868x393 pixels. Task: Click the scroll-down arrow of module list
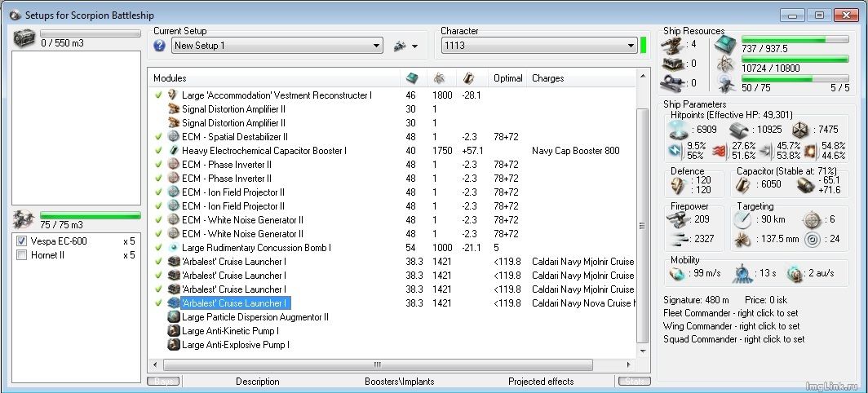[x=642, y=351]
